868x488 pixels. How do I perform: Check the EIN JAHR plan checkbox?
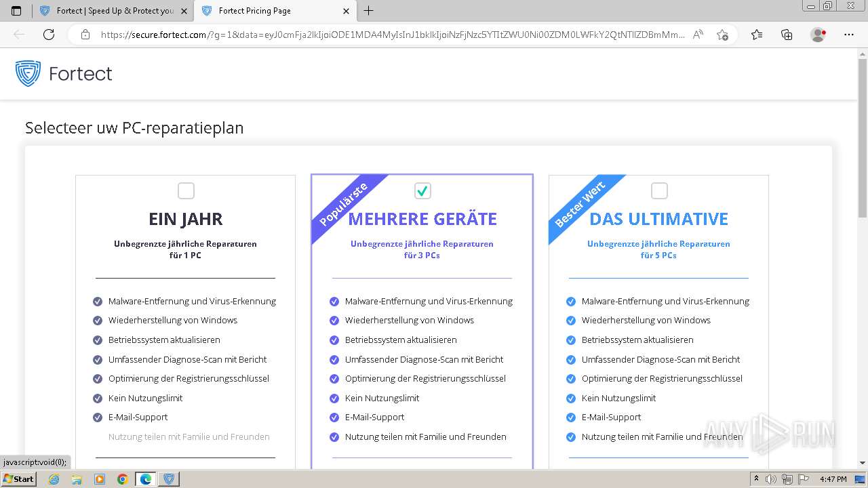click(186, 191)
